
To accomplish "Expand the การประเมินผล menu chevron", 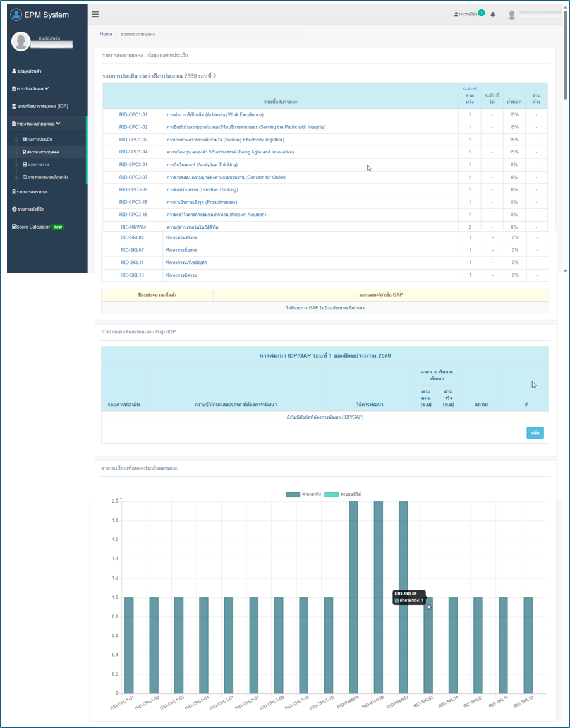I will (47, 88).
